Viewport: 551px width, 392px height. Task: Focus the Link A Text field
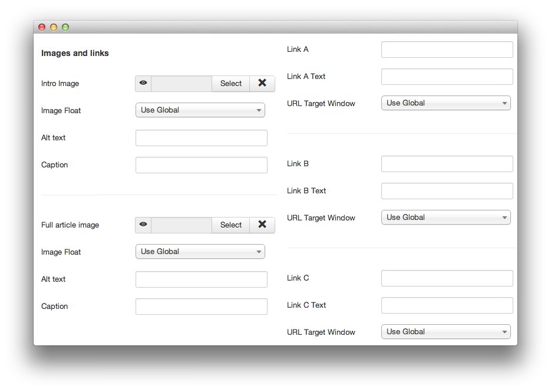point(447,77)
